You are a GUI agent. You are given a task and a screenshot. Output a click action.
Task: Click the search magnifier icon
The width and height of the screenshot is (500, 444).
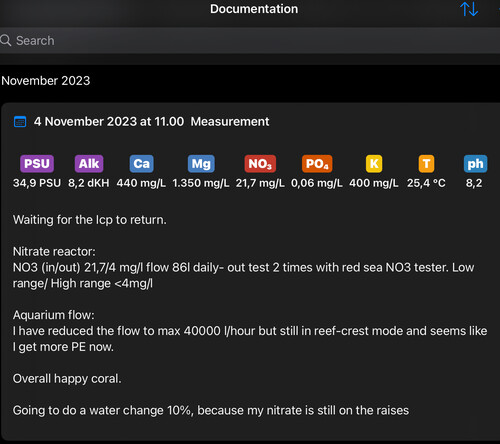6,40
